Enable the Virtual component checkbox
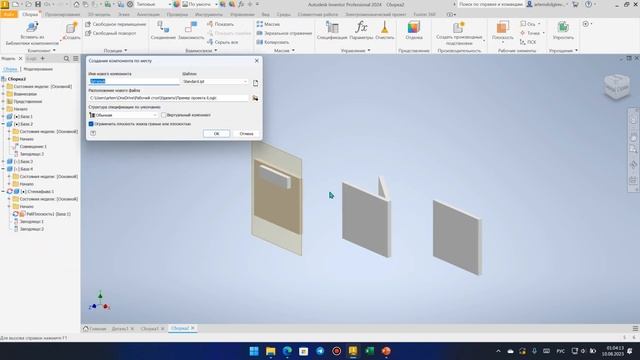 coord(163,115)
